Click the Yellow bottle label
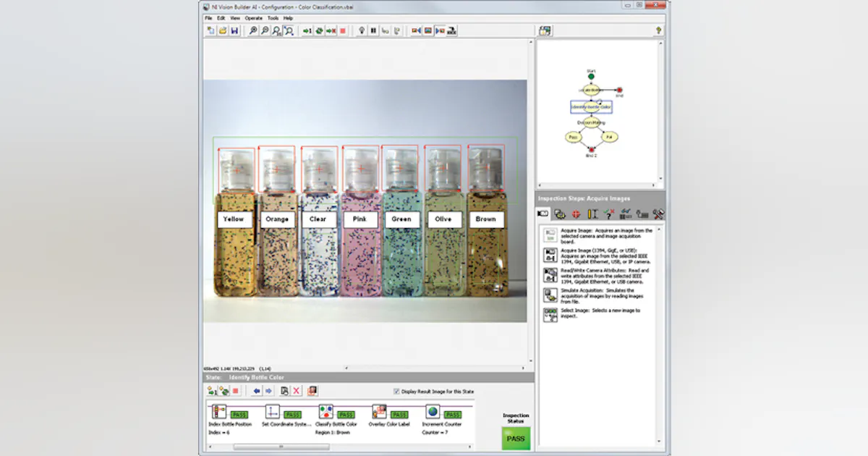Viewport: 868px width, 456px height. tap(234, 219)
